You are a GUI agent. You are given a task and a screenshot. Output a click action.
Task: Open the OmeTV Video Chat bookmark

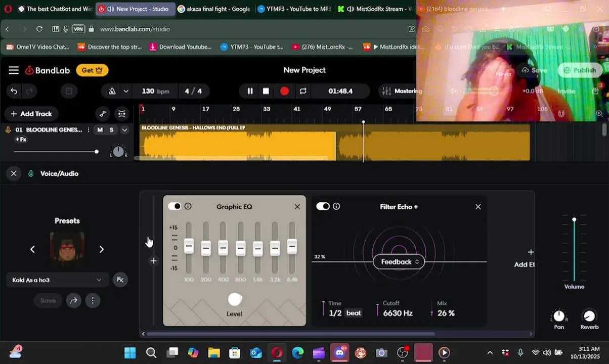click(x=38, y=47)
